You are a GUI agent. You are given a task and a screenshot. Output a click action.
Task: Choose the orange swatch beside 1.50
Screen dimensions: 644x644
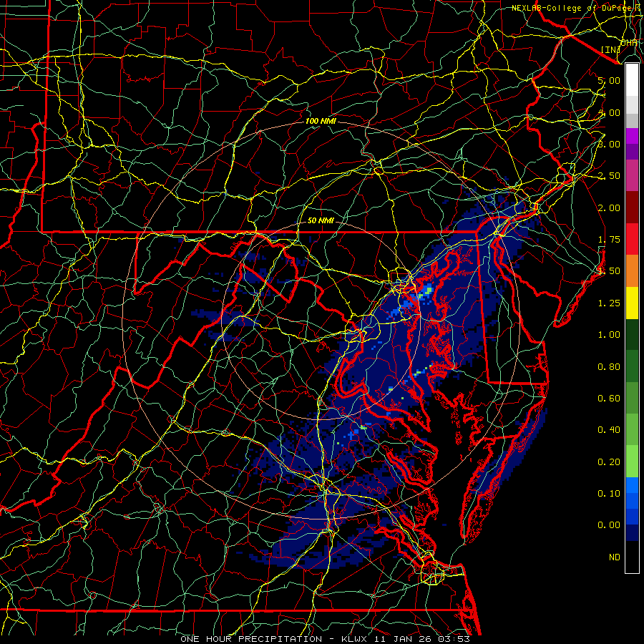(632, 271)
